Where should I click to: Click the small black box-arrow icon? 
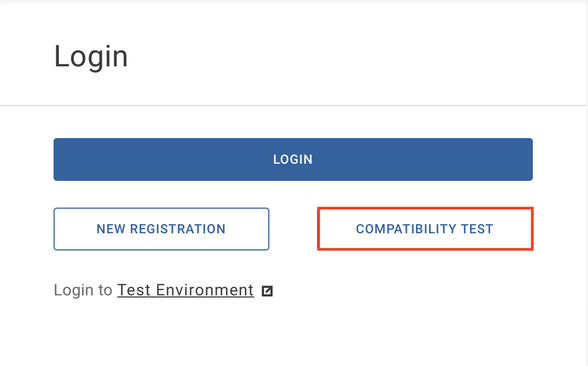click(267, 291)
